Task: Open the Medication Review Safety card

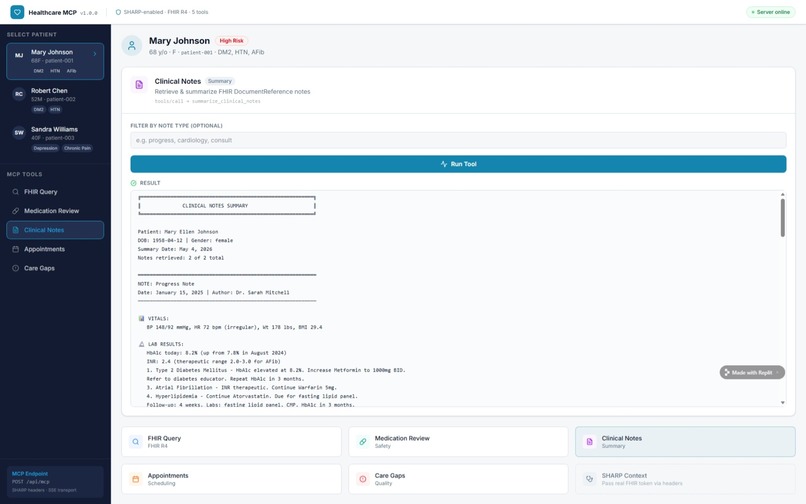Action: [458, 442]
